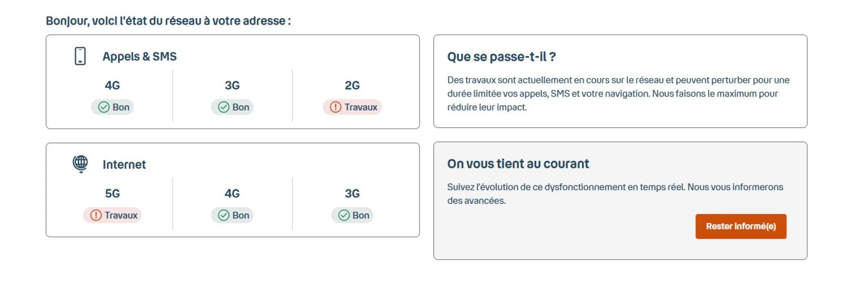The image size is (868, 308).
Task: Click the red warning icon on 2G Travaux badge
Action: pyautogui.click(x=335, y=107)
